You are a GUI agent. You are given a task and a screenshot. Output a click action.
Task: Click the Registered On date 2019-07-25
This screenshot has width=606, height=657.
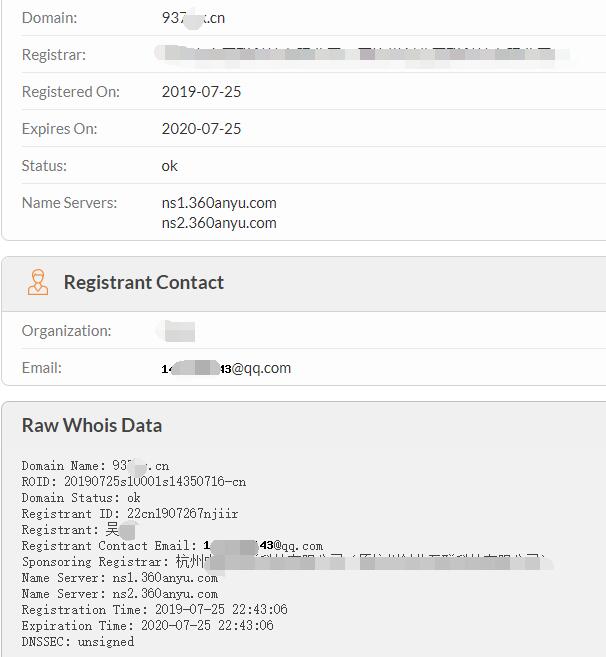pyautogui.click(x=202, y=92)
